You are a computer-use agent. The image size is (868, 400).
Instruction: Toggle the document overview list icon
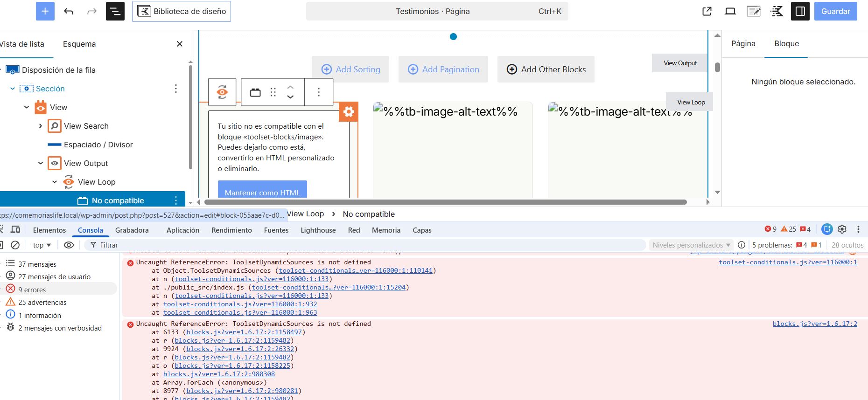point(115,11)
